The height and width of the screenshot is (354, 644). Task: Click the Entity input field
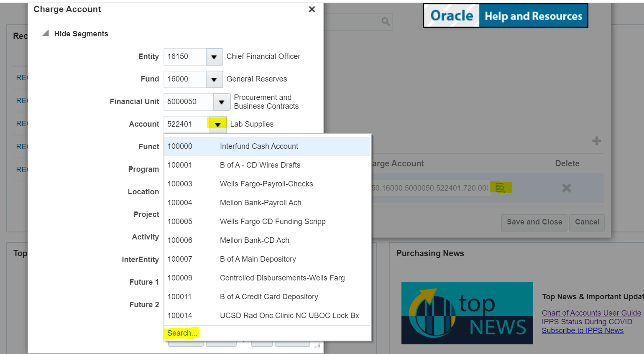pos(185,57)
